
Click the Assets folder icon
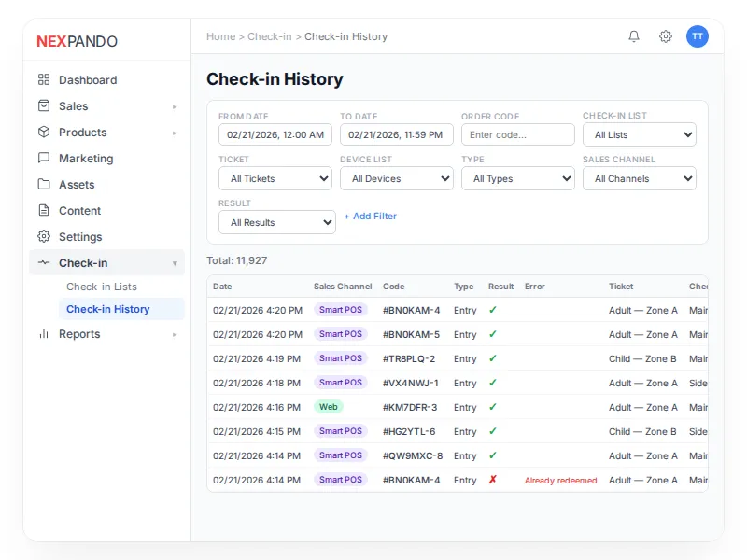(44, 184)
